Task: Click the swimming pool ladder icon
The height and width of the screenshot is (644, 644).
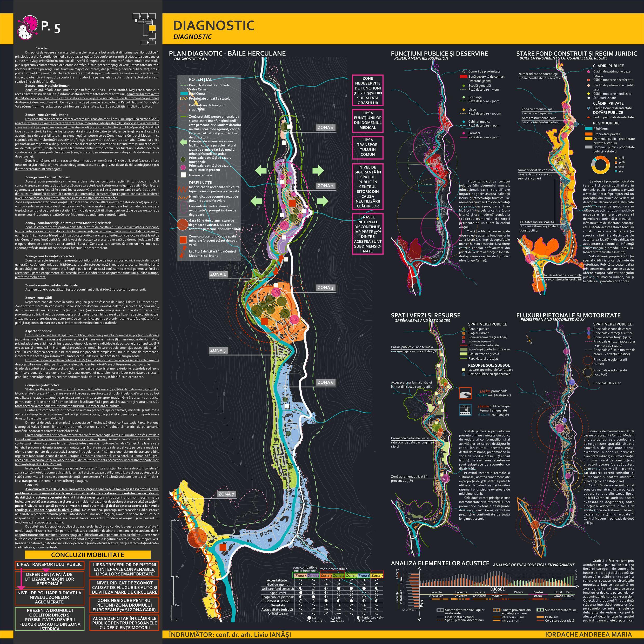Action: 465,411
